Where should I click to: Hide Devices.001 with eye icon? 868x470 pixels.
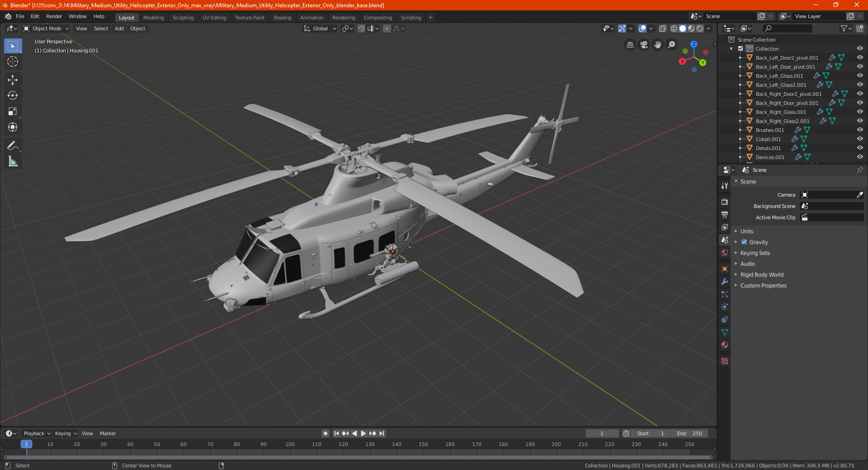coord(860,157)
